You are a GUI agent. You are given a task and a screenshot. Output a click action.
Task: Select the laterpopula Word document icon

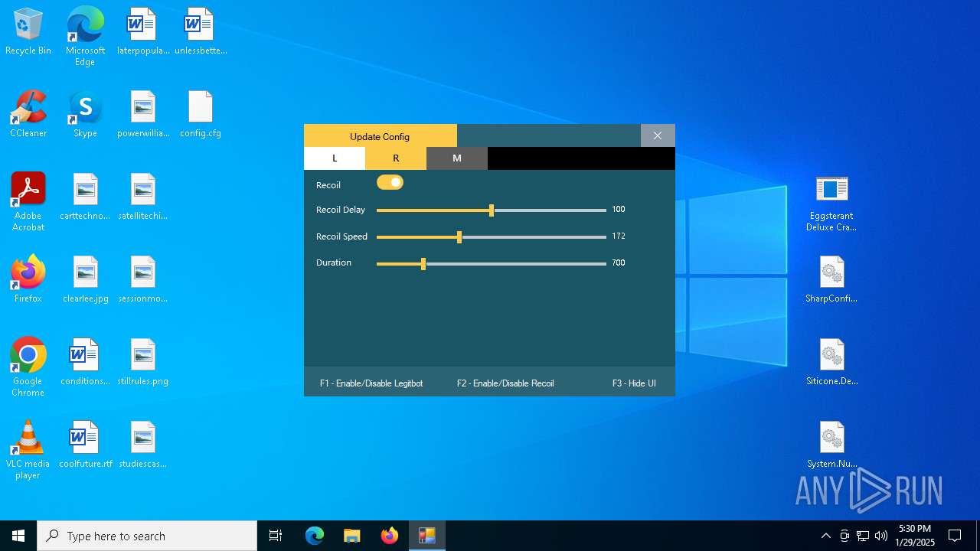143,32
